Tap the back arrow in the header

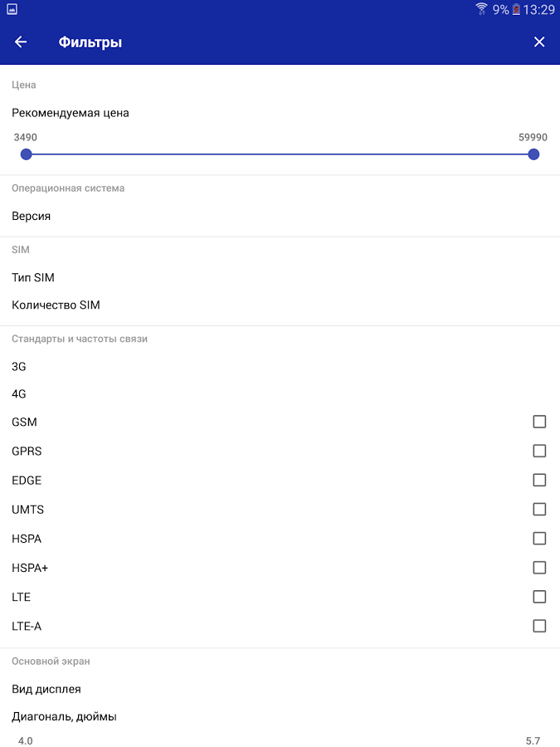21,42
